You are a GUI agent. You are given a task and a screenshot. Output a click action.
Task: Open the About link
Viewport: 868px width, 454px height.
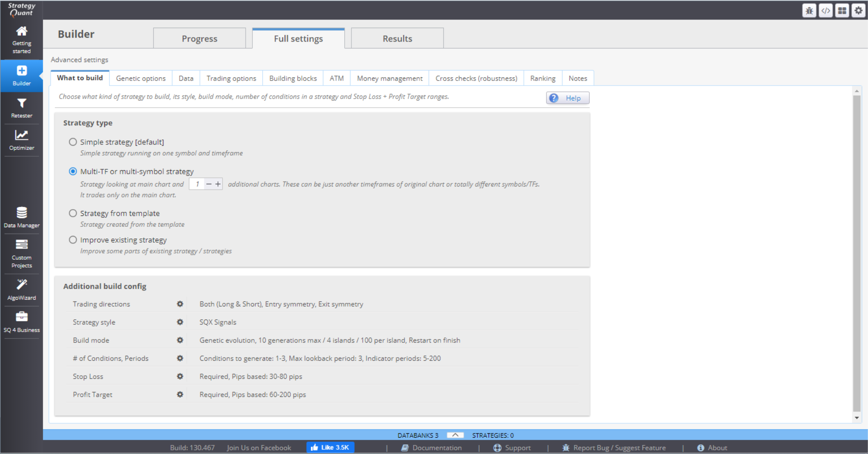(712, 448)
